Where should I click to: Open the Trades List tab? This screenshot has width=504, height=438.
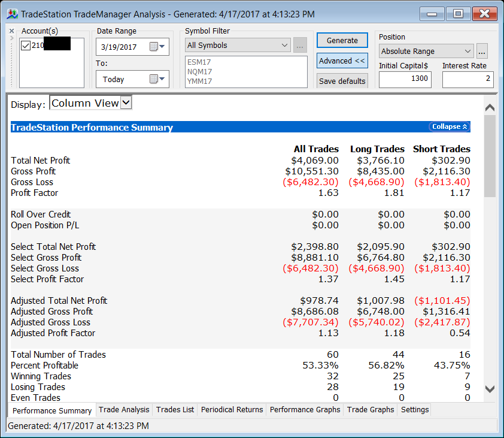(175, 409)
